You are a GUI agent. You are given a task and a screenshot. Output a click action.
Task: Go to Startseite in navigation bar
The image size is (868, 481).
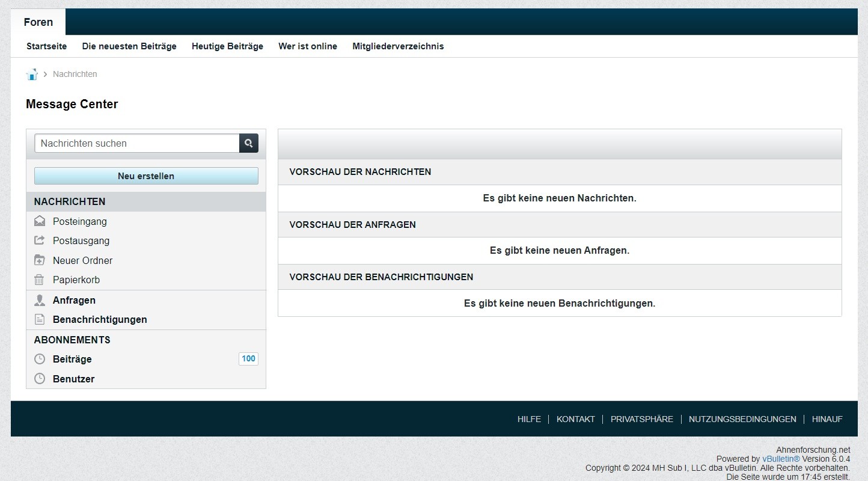coord(46,46)
